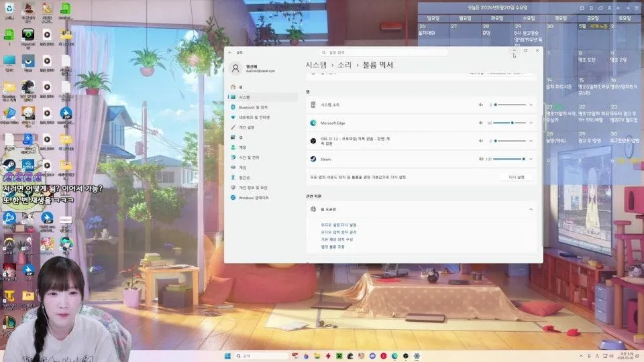
Task: Adjust the OBS volume slider
Action: (x=510, y=141)
